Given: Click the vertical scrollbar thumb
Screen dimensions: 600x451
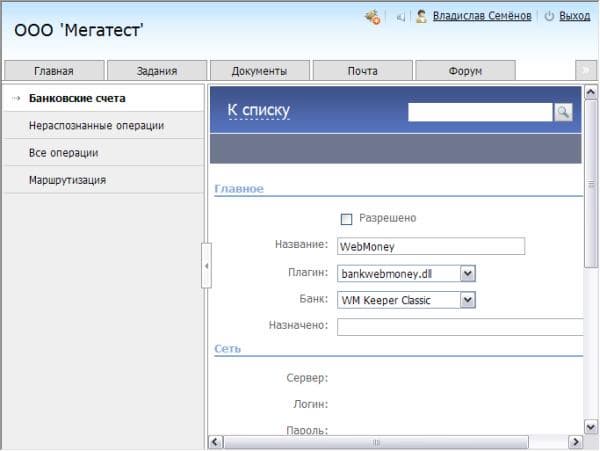Looking at the screenshot, I should (591, 184).
